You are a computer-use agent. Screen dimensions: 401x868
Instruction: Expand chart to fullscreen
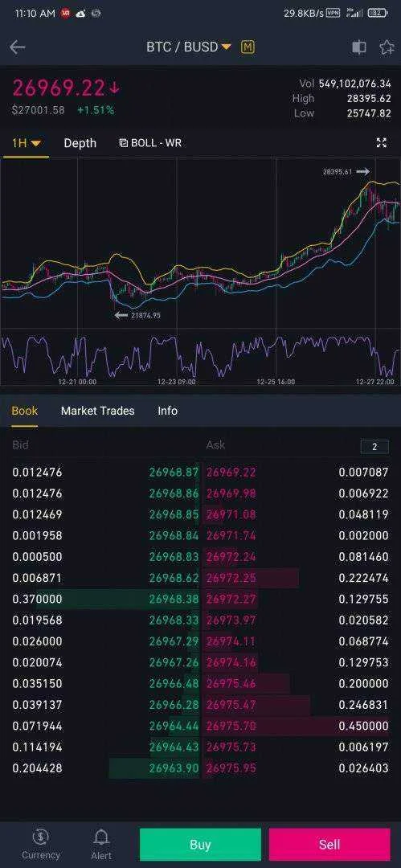[382, 143]
